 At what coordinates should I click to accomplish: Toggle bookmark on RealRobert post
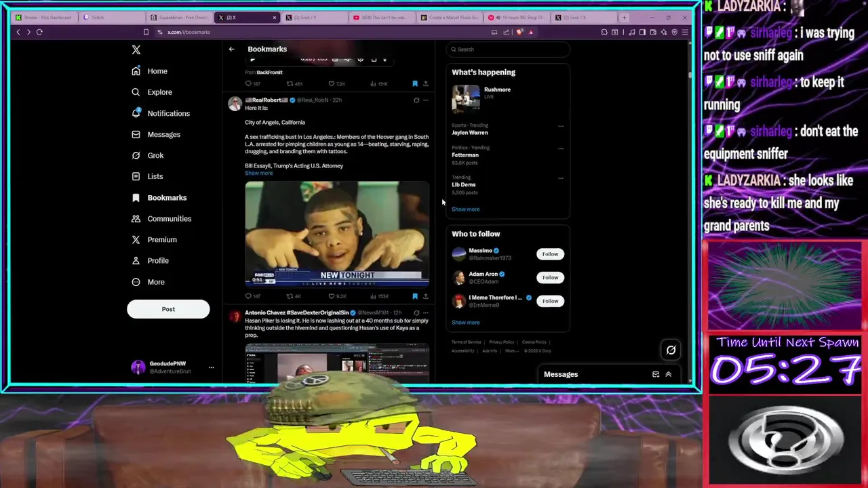pyautogui.click(x=415, y=296)
